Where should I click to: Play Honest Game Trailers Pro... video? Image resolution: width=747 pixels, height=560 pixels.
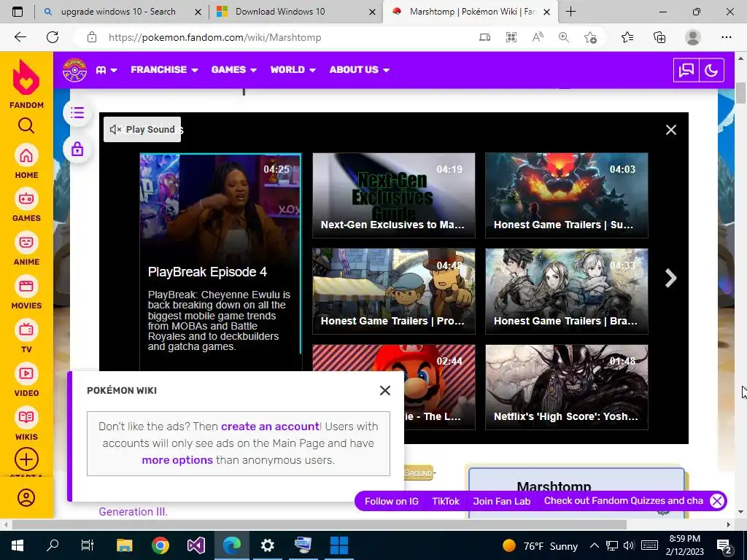[393, 291]
